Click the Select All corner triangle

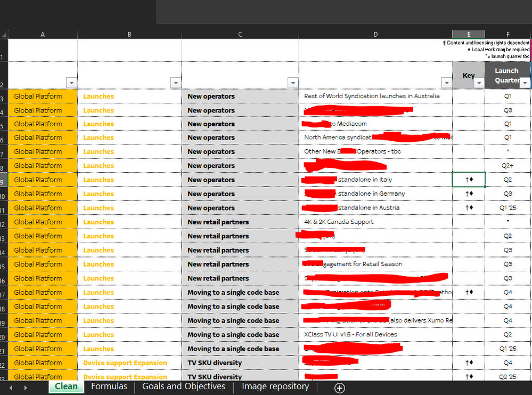tap(4, 34)
